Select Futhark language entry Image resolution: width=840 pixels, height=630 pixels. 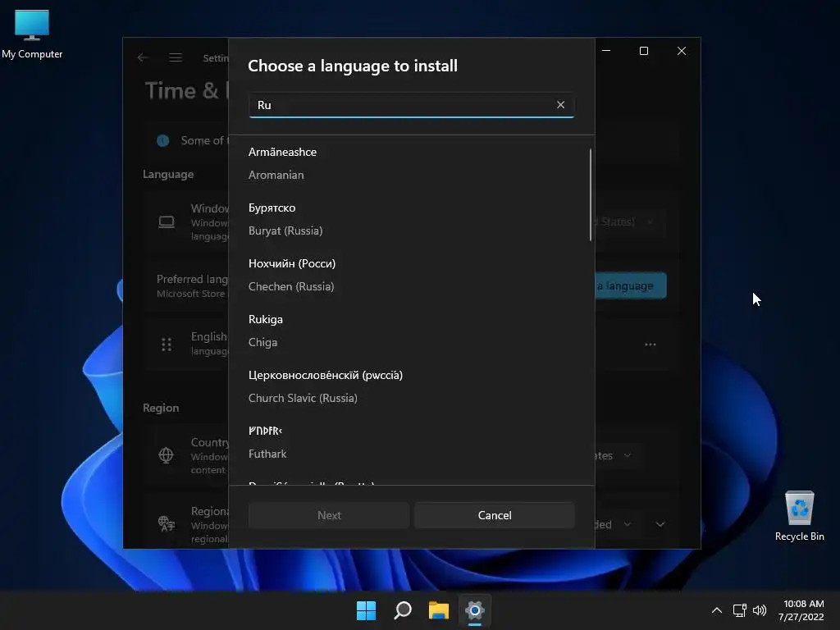411,442
